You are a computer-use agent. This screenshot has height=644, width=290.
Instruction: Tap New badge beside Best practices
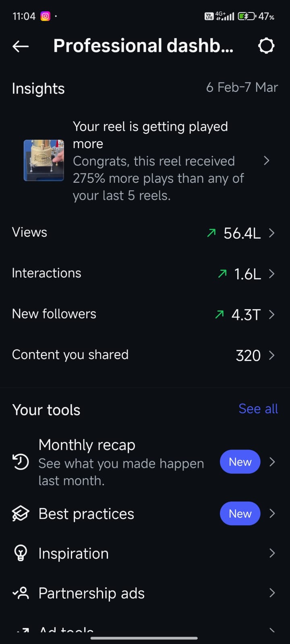click(240, 514)
